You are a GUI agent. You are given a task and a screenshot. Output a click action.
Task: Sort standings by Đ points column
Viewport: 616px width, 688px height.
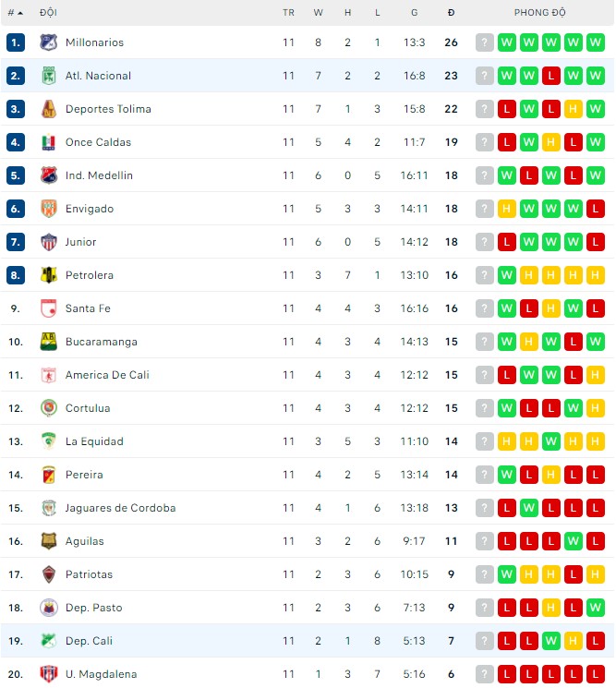pos(451,13)
